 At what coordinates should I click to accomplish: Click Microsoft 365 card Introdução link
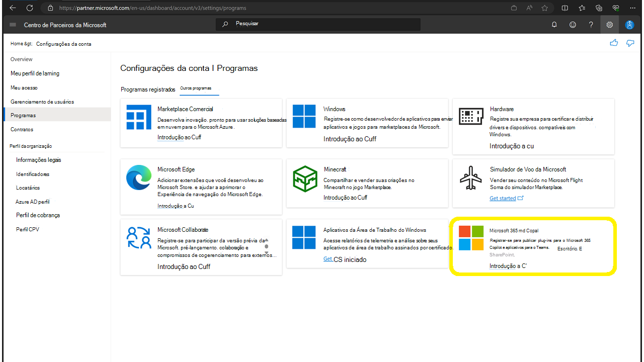(x=508, y=266)
